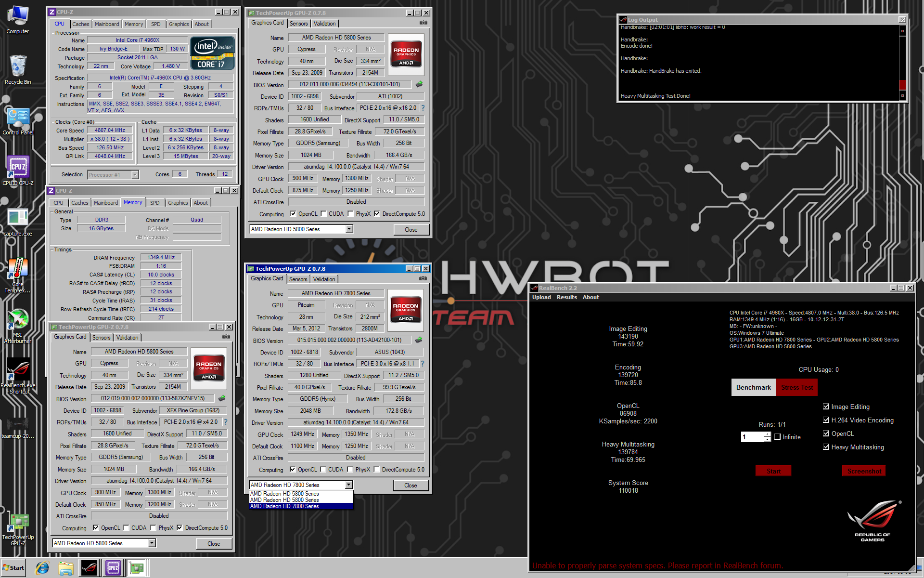Click BIOS save chip icon in top GPU-Z
This screenshot has width=924, height=578.
419,84
